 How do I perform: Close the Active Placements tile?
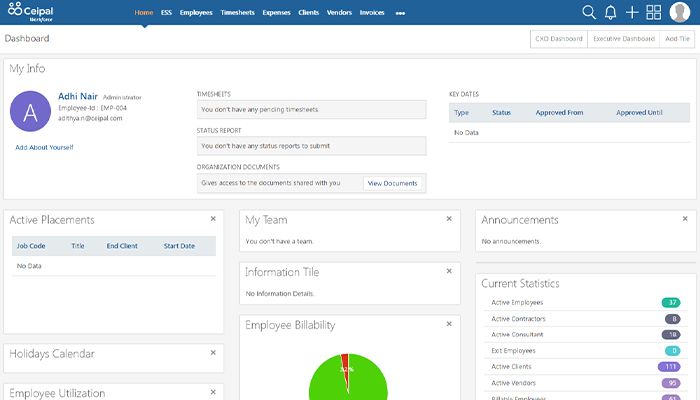tap(213, 218)
